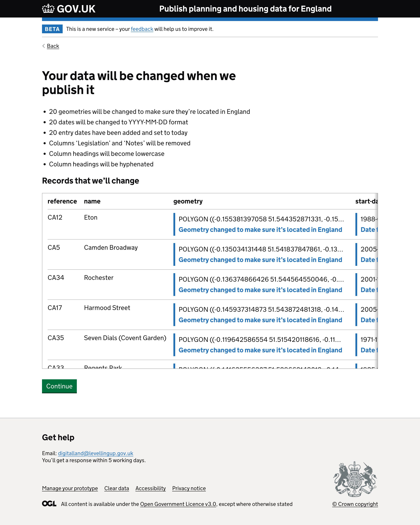Click the GOV.UK crown logo

pos(48,9)
